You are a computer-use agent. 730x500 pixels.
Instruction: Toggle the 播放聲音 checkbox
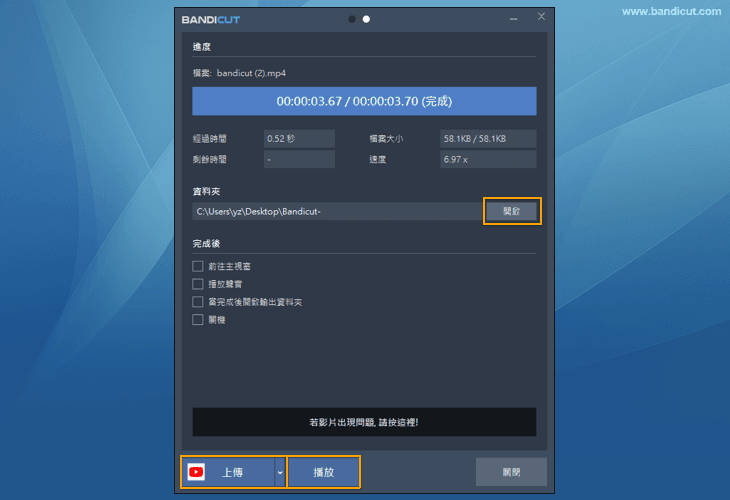pos(198,284)
